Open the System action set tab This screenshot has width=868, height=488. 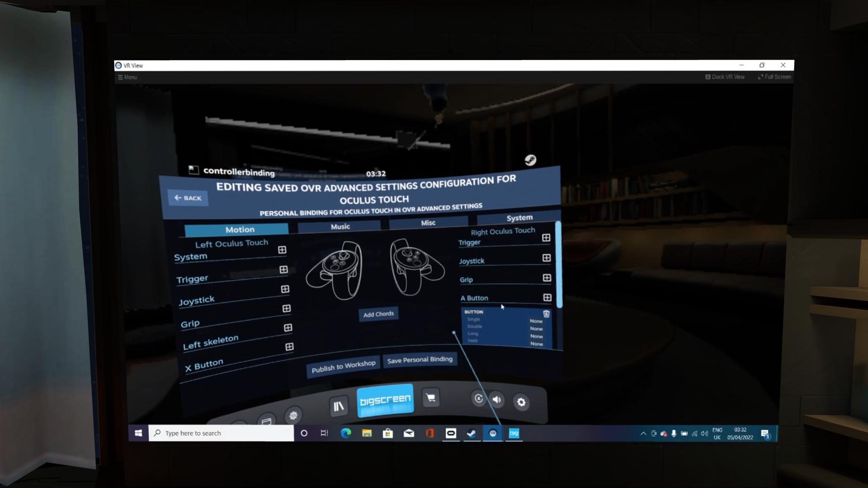click(x=519, y=218)
